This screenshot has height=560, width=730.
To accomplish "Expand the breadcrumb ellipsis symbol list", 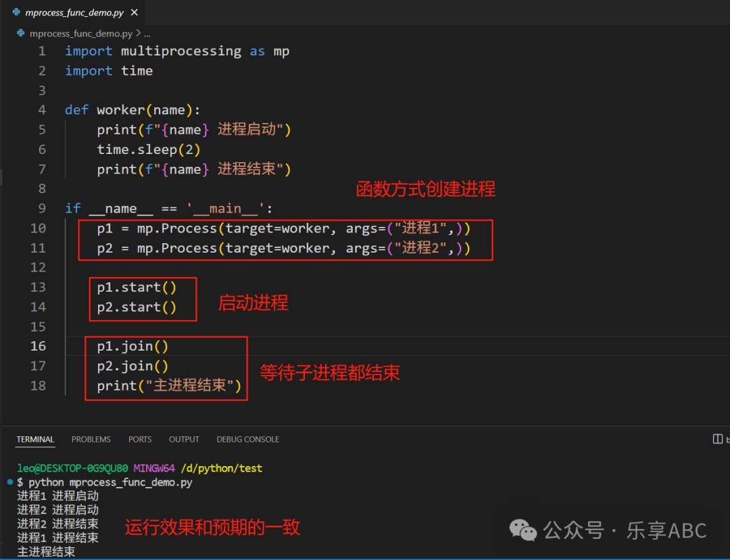I will tap(147, 34).
